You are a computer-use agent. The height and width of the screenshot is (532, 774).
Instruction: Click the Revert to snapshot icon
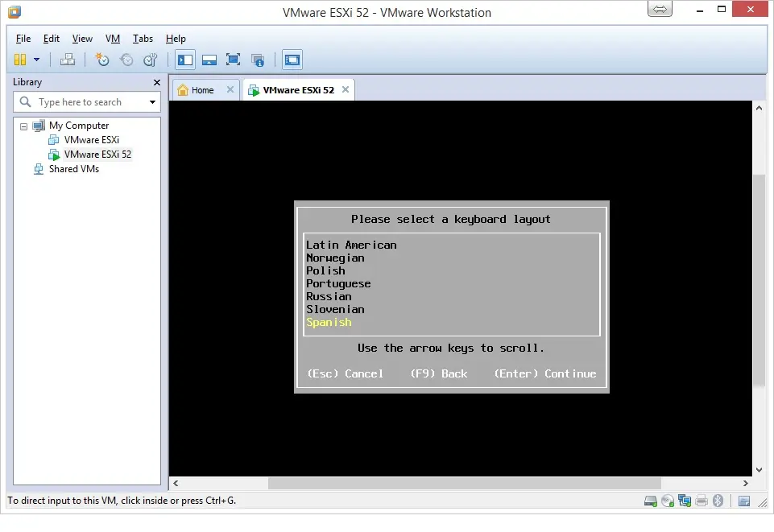(x=126, y=60)
